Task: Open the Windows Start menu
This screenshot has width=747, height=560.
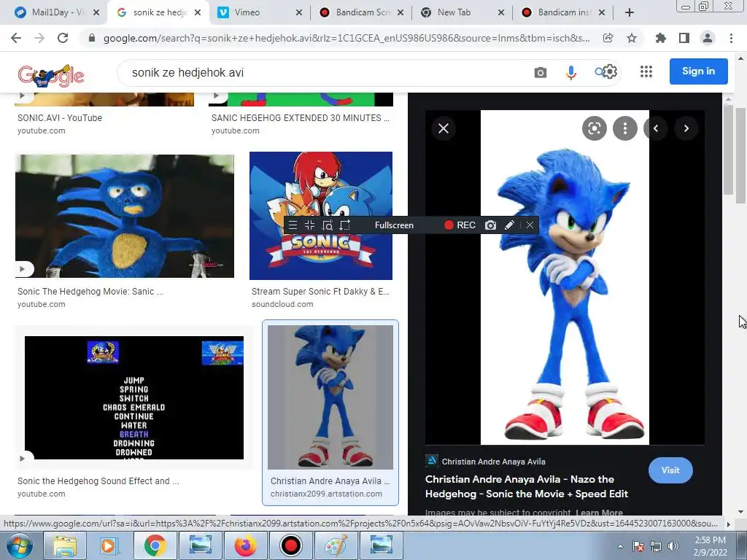Action: click(19, 545)
